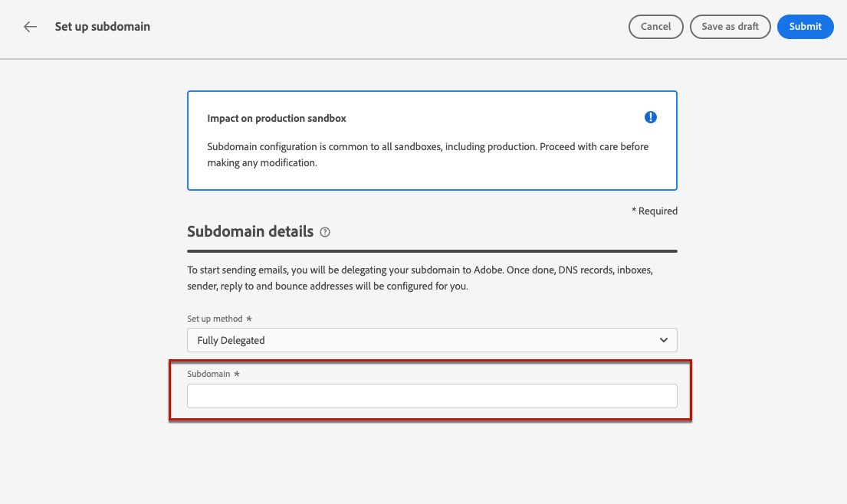Select the Impact on production sandbox heading
This screenshot has height=504, width=847.
pyautogui.click(x=277, y=119)
